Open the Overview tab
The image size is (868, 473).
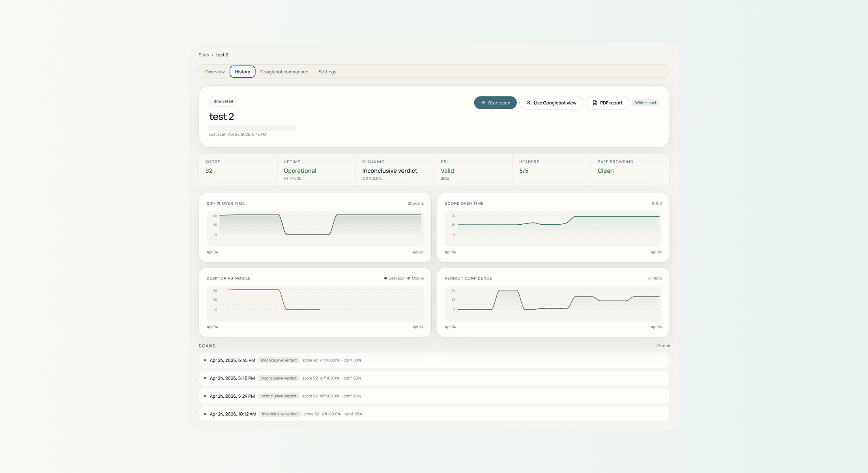(215, 72)
